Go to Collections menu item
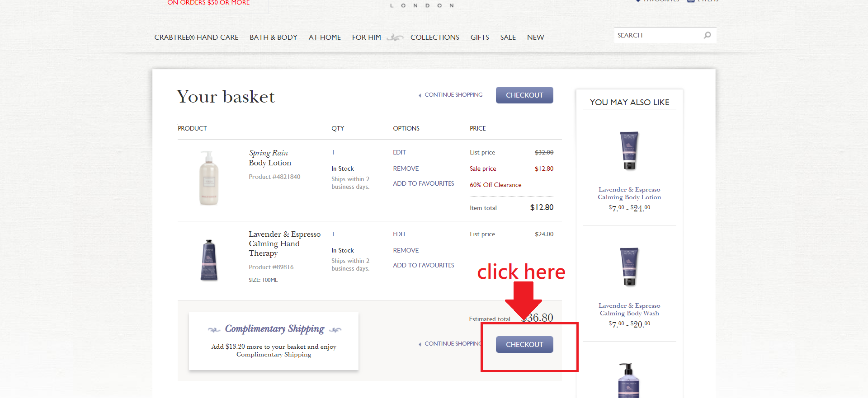 [x=434, y=37]
